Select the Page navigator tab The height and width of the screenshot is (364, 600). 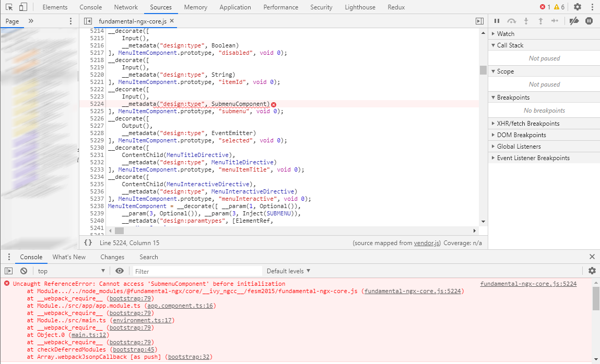coord(12,21)
